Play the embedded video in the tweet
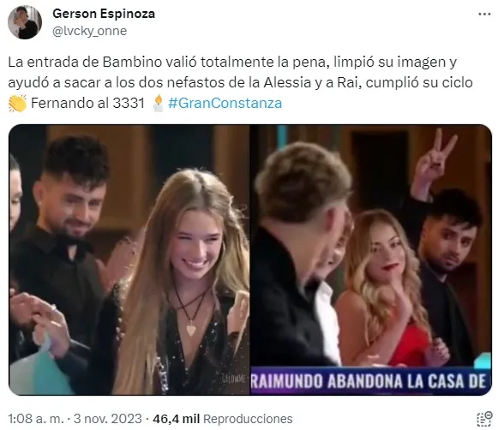This screenshot has width=504, height=430. tap(250, 260)
